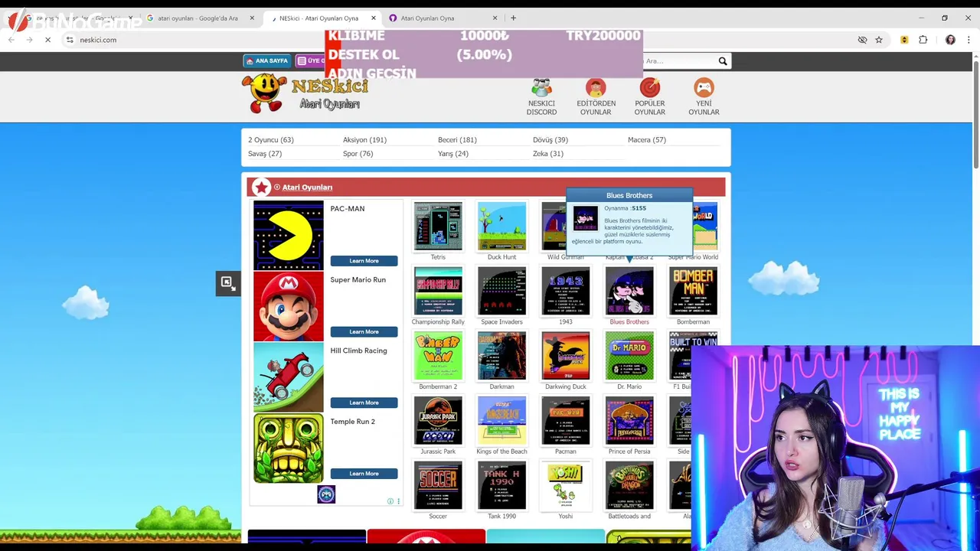Open the Prince of Persia thumbnail
The image size is (980, 551).
pyautogui.click(x=629, y=421)
